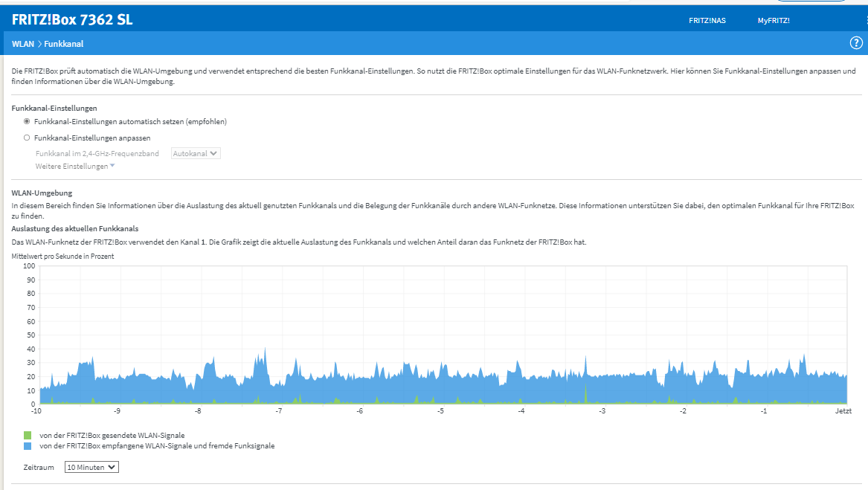Click the blue legend swatch
The height and width of the screenshot is (490, 868).
tap(28, 445)
